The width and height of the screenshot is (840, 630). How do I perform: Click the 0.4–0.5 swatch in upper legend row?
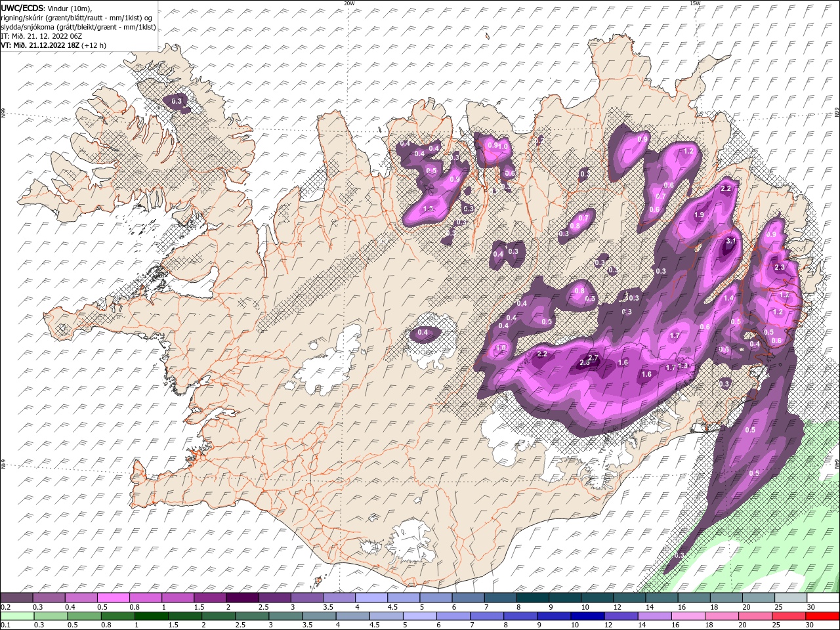point(81,597)
